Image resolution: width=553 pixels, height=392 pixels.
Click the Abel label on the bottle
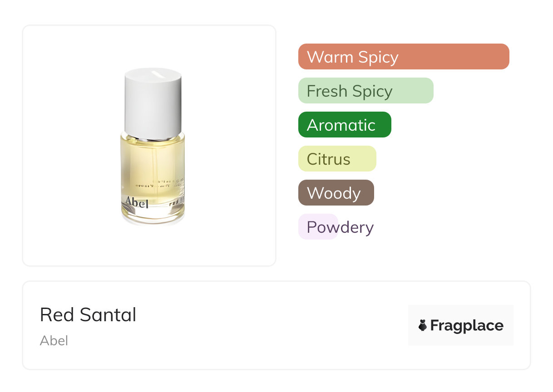pos(134,202)
